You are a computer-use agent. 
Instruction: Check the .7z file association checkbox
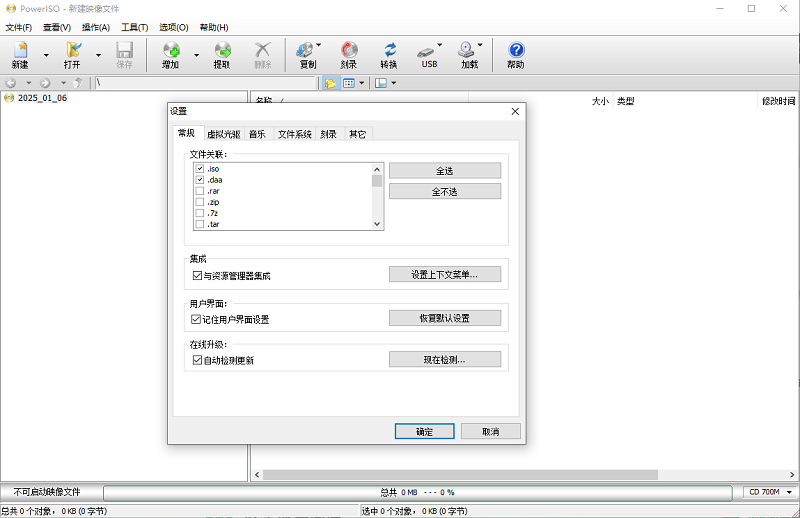200,213
